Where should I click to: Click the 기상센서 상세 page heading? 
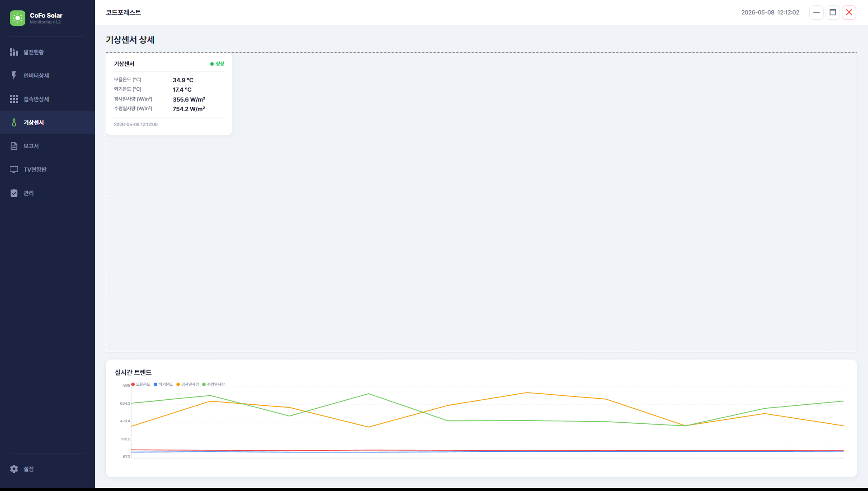130,40
